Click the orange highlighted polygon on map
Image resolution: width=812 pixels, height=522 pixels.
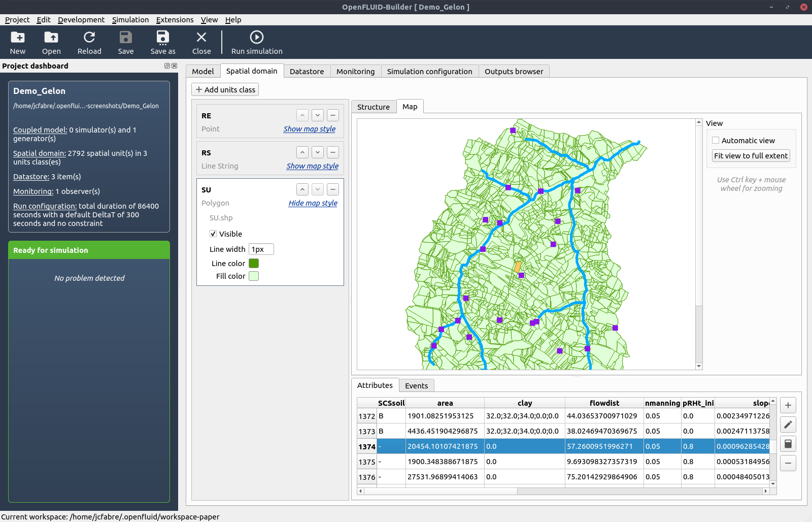[518, 267]
